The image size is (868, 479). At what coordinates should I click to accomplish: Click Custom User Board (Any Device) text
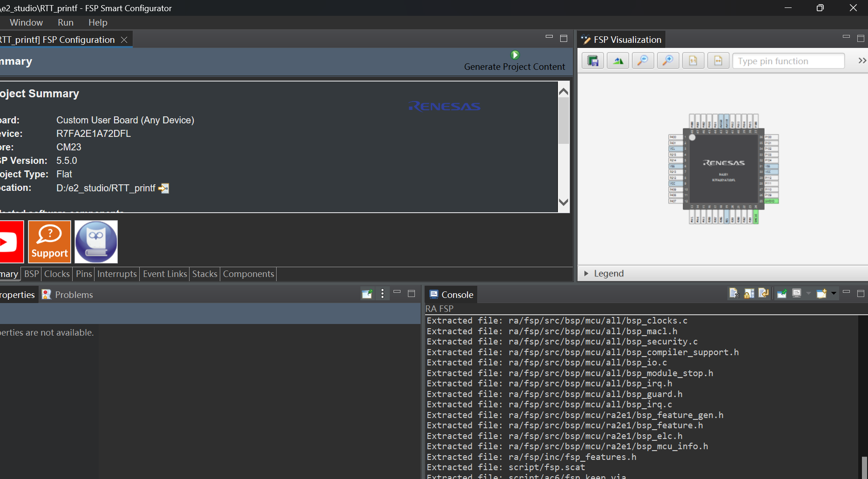point(125,120)
